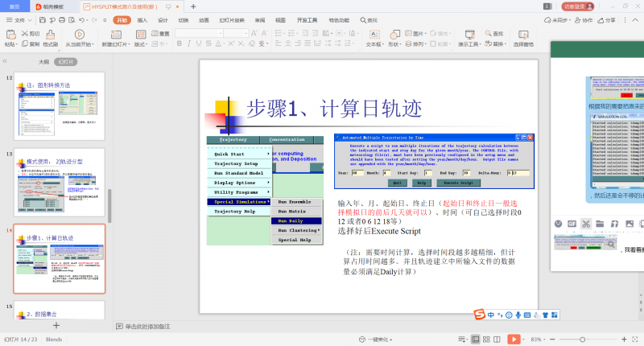
Task: Switch to the Outline (大纲) panel tab
Action: [x=43, y=61]
